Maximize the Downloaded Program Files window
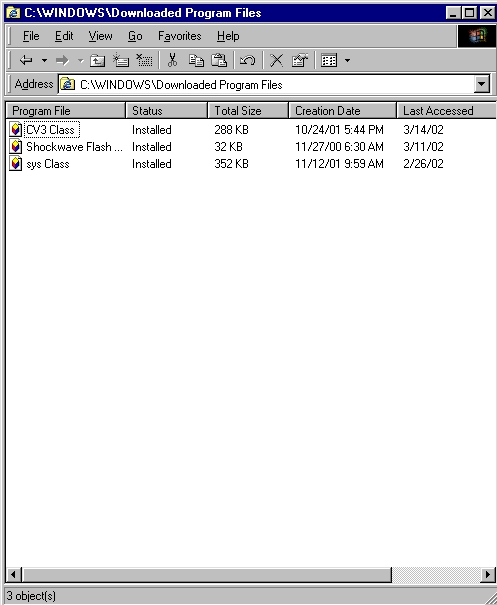497x605 pixels. point(469,13)
